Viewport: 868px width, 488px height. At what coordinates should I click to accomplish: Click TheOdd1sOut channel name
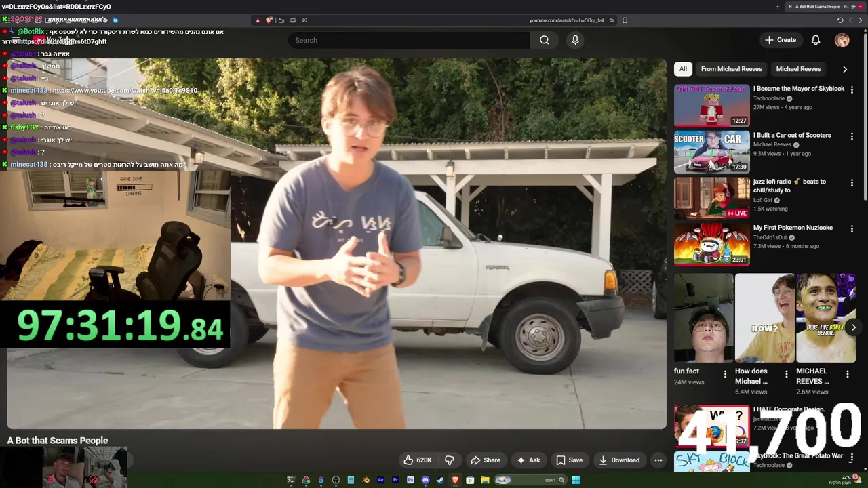click(x=772, y=237)
